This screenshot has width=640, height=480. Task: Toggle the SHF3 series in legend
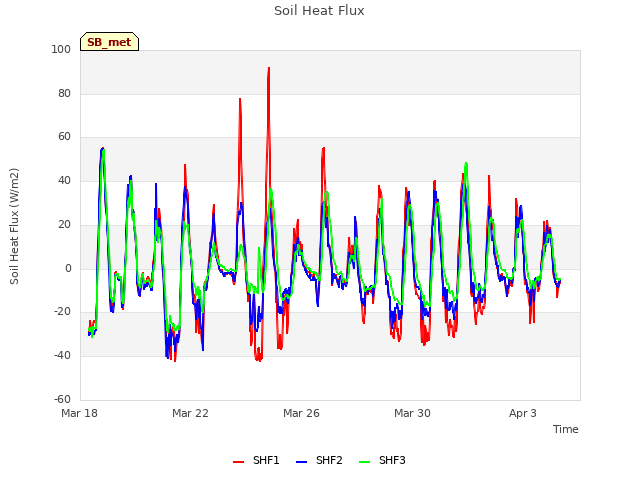click(382, 460)
